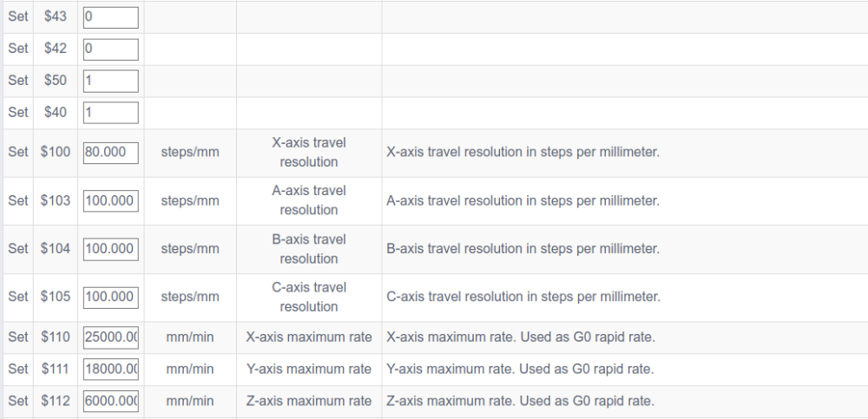
Task: Click Set for $110 X-axis maximum rate
Action: click(18, 337)
